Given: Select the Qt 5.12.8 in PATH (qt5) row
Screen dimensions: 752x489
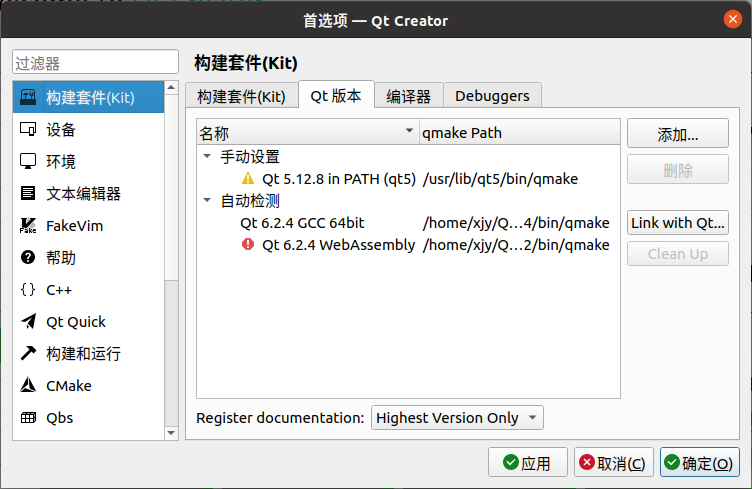Looking at the screenshot, I should pyautogui.click(x=408, y=179).
